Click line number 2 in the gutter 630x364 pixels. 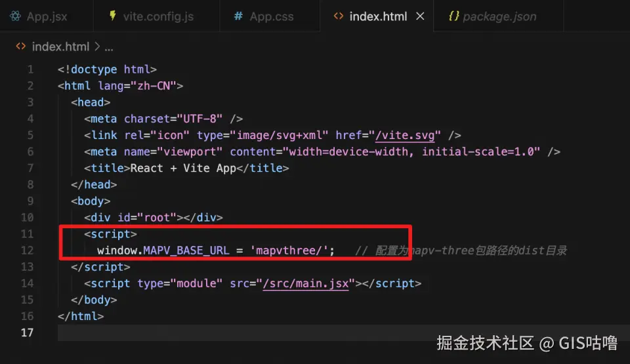(x=31, y=86)
